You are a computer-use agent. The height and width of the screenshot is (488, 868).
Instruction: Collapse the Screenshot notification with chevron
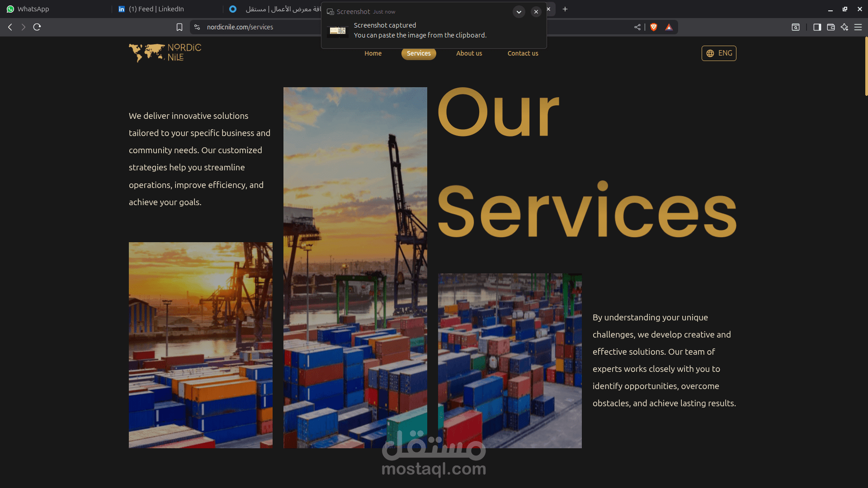pos(519,12)
